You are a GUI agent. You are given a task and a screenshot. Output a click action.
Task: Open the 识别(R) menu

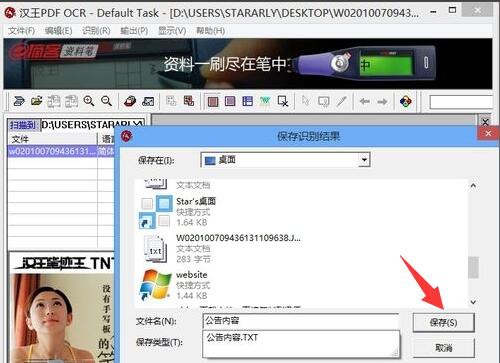96,31
